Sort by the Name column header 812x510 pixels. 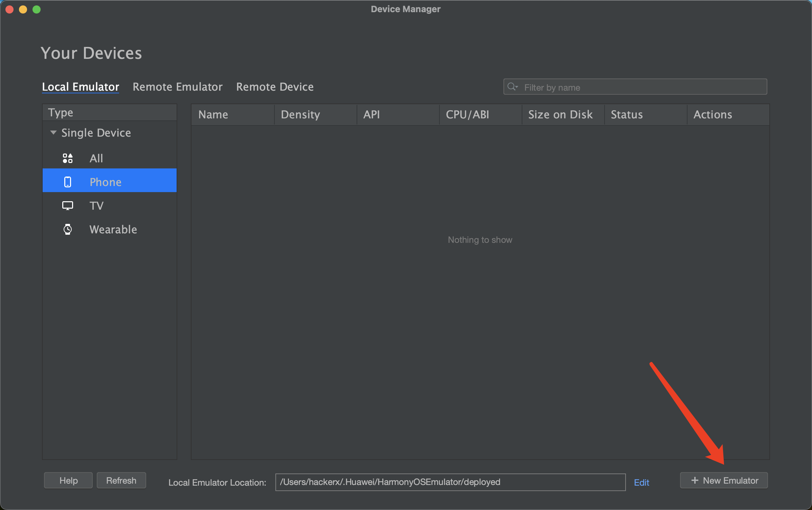(x=213, y=115)
